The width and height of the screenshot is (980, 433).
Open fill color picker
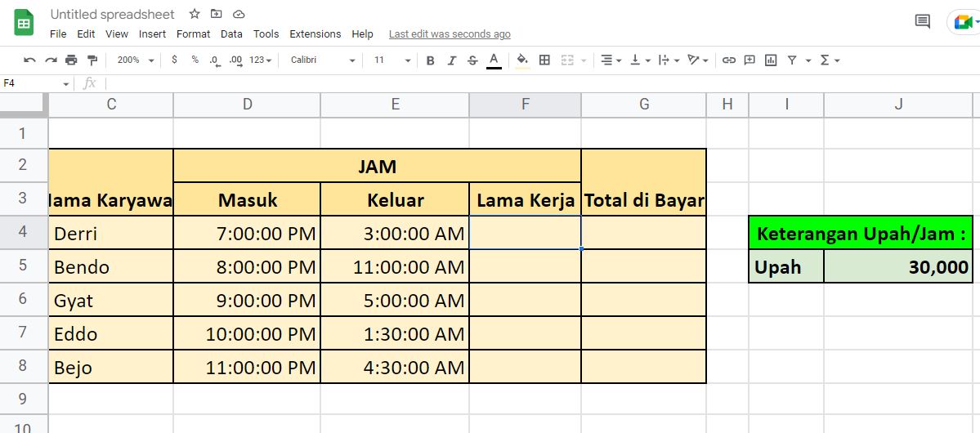(522, 60)
